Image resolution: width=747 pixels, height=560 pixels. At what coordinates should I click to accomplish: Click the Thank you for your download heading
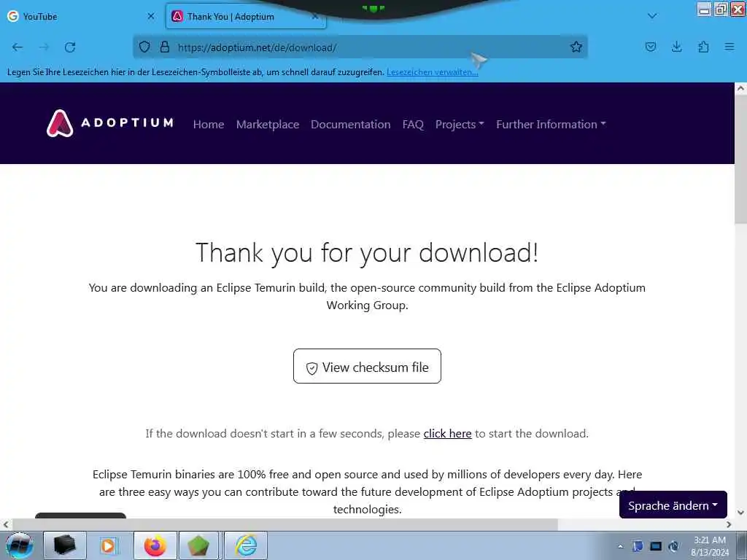coord(367,252)
